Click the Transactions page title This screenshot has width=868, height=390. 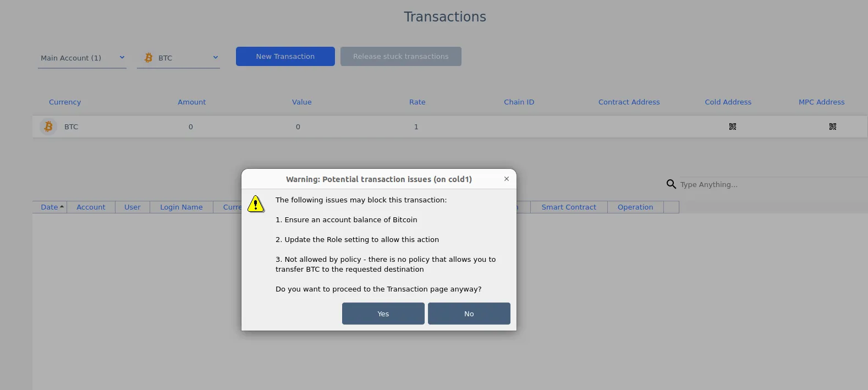[x=445, y=17]
